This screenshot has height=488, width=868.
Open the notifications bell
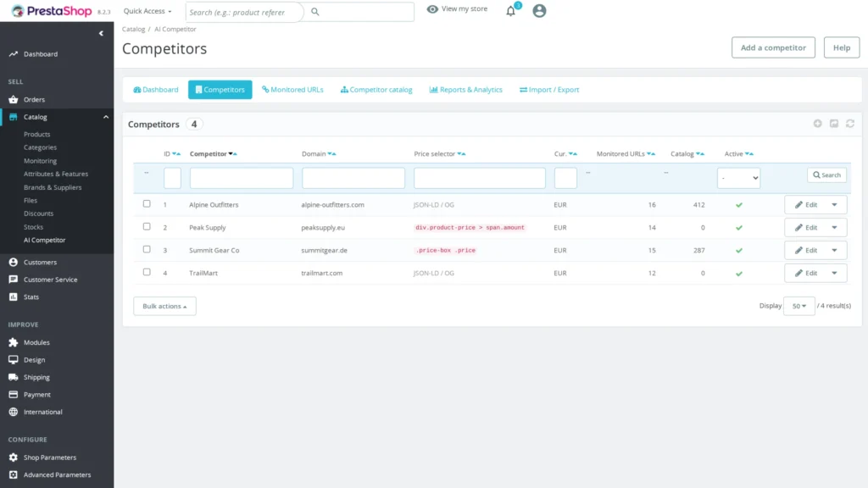click(510, 11)
